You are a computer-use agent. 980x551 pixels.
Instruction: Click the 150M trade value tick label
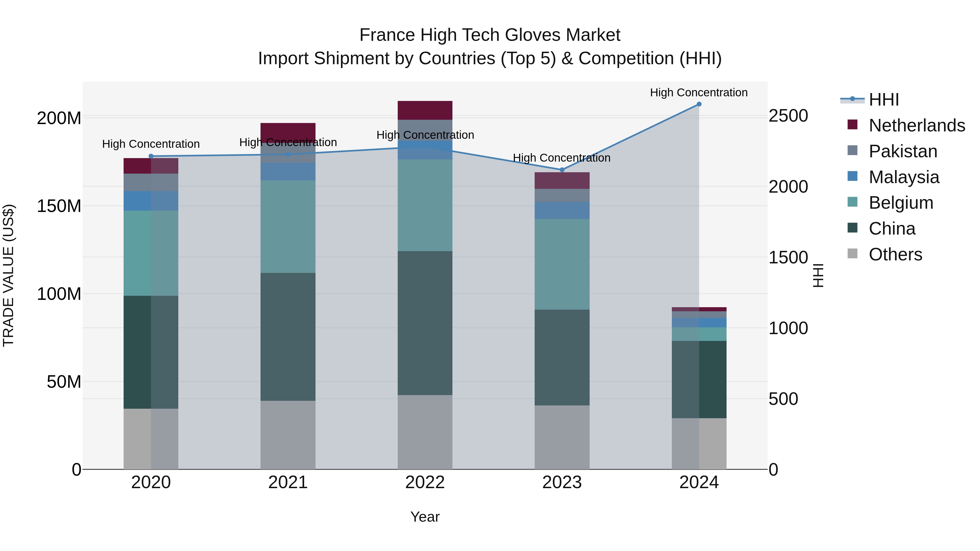coord(59,206)
